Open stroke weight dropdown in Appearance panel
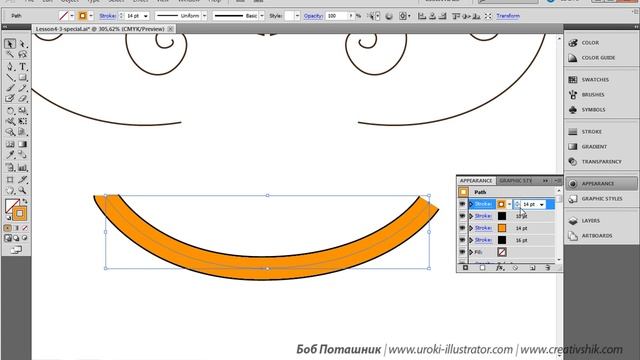 542,204
